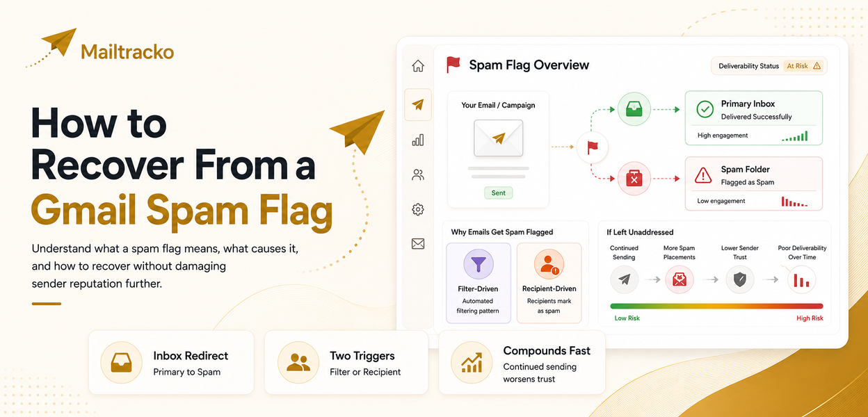Click the Delivered Successfully text
Image resolution: width=868 pixels, height=417 pixels.
point(756,117)
